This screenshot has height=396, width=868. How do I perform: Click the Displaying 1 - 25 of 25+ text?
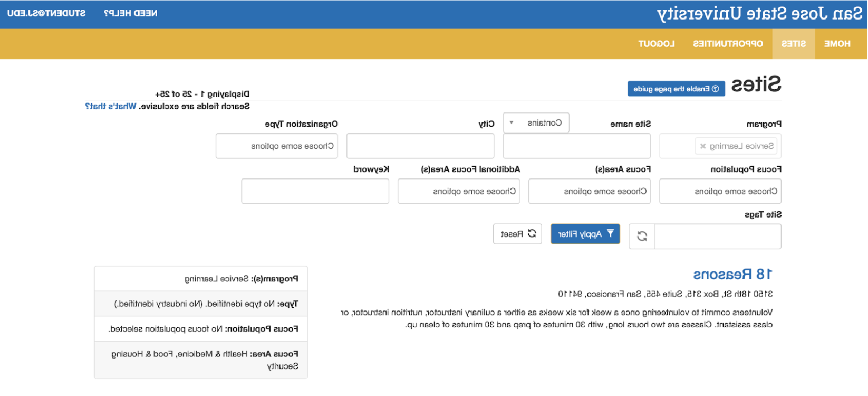202,94
